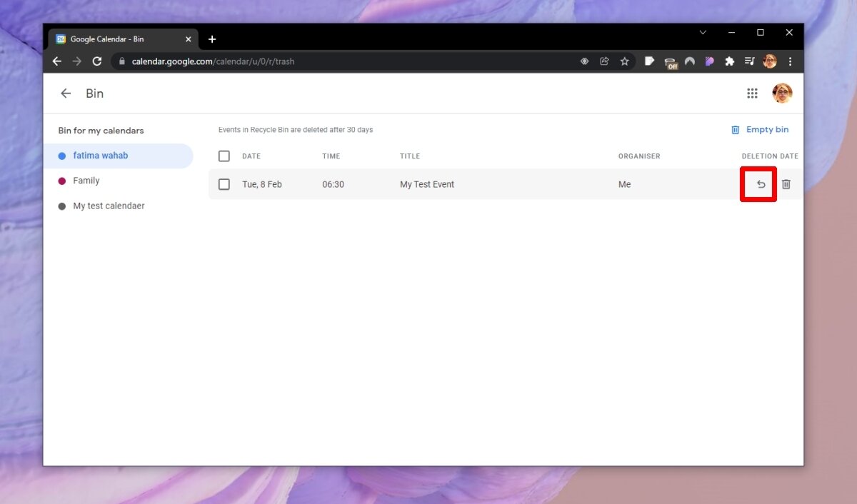Select the Family calendar bin
This screenshot has height=504, width=857.
(86, 181)
